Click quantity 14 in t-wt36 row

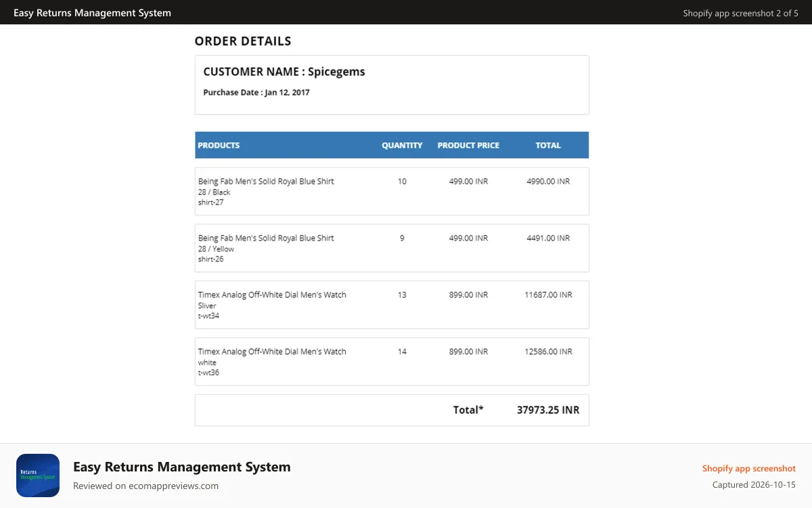(x=402, y=352)
